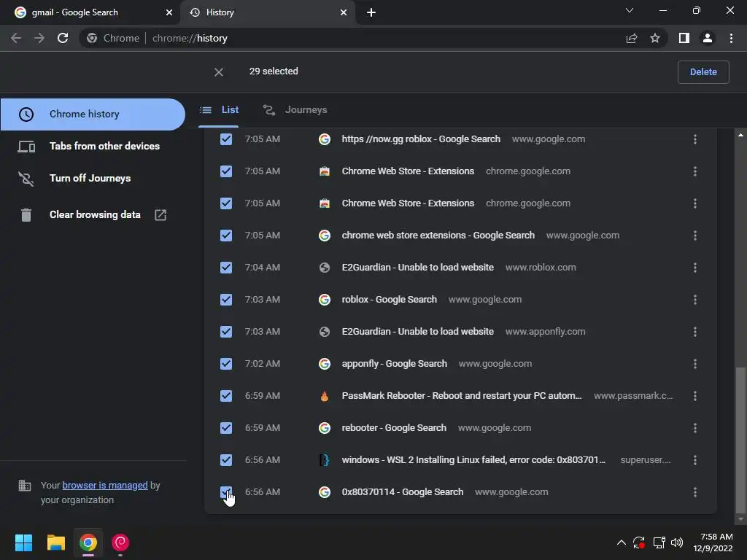Image resolution: width=747 pixels, height=560 pixels.
Task: Uncheck the chrome web store extensions search entry
Action: (x=226, y=236)
